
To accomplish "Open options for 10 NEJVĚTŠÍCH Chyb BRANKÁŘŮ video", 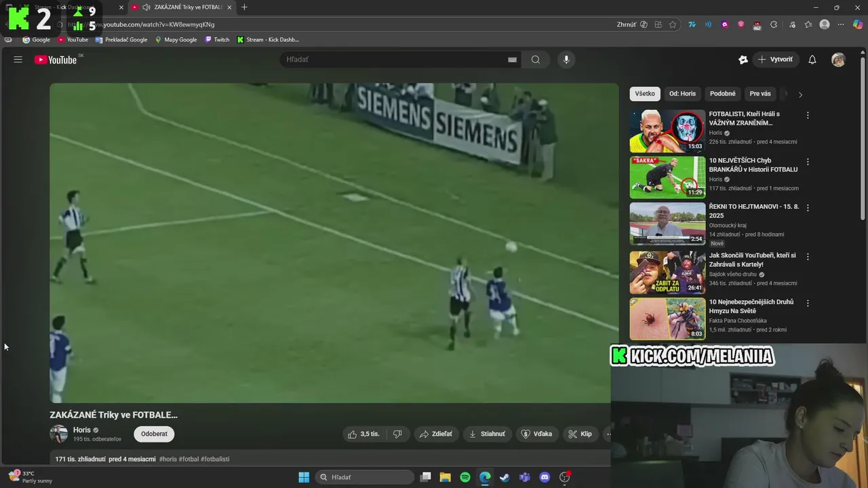I will point(808,162).
